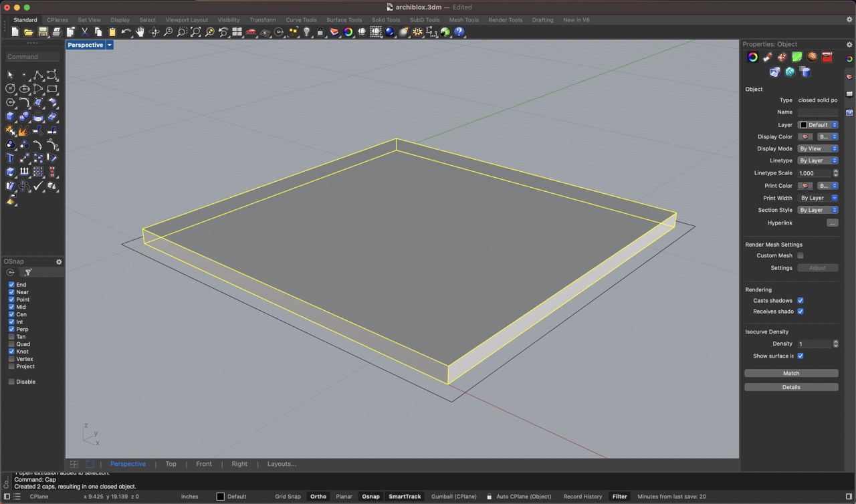Image resolution: width=856 pixels, height=504 pixels.
Task: Undo the last action with the undo arrow
Action: pos(126,32)
